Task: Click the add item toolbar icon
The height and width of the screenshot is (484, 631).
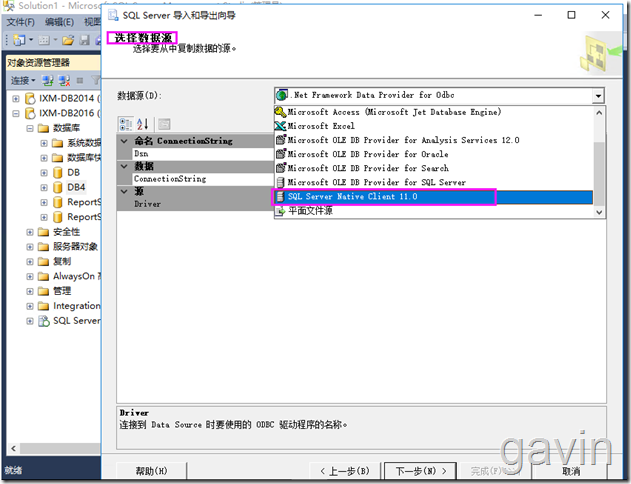Action: (43, 40)
